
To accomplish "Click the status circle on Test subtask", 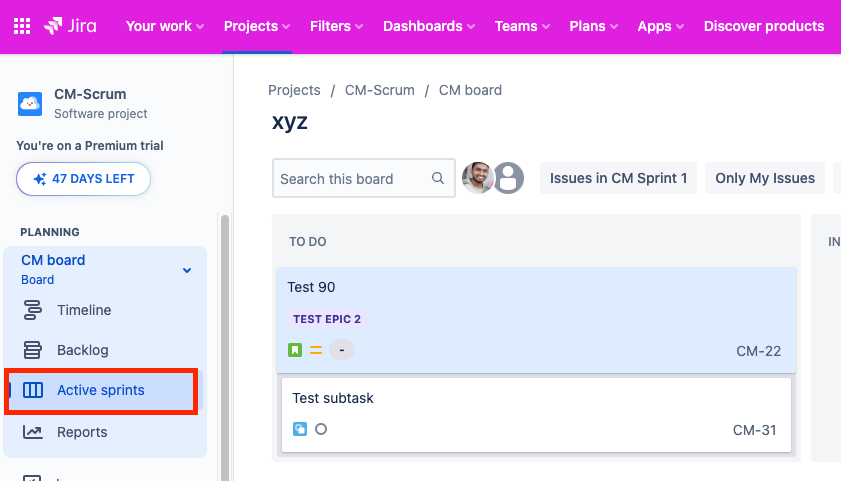I will point(321,429).
